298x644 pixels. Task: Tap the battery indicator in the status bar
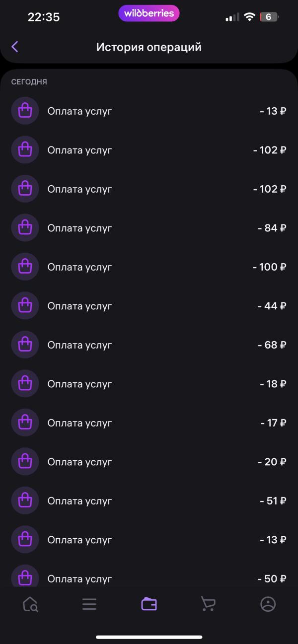pos(269,17)
